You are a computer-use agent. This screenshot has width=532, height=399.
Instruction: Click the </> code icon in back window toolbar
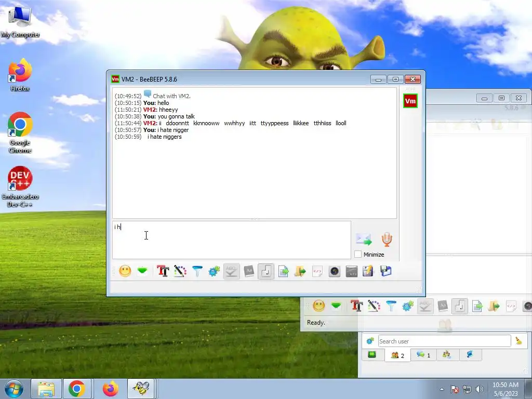[511, 305]
